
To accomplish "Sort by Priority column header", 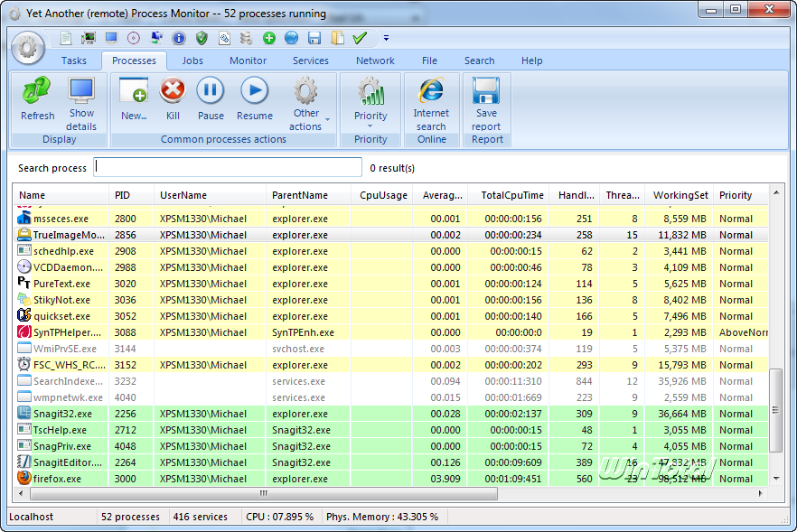I will (741, 195).
